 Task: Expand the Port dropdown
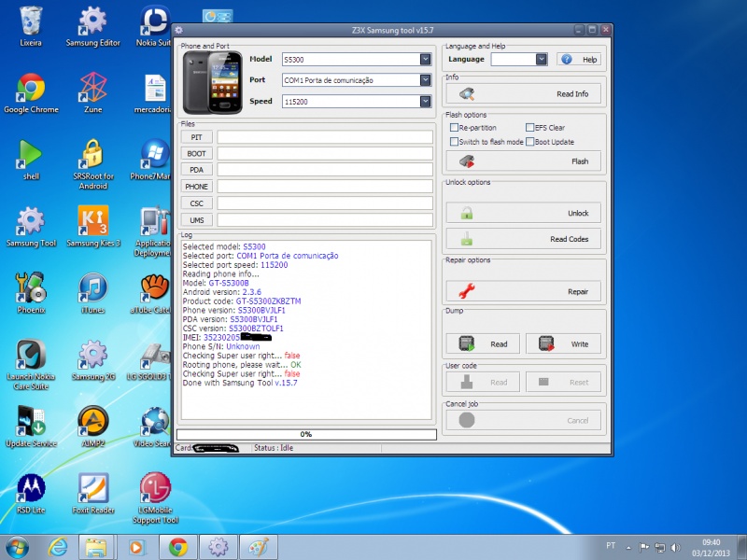pyautogui.click(x=426, y=80)
